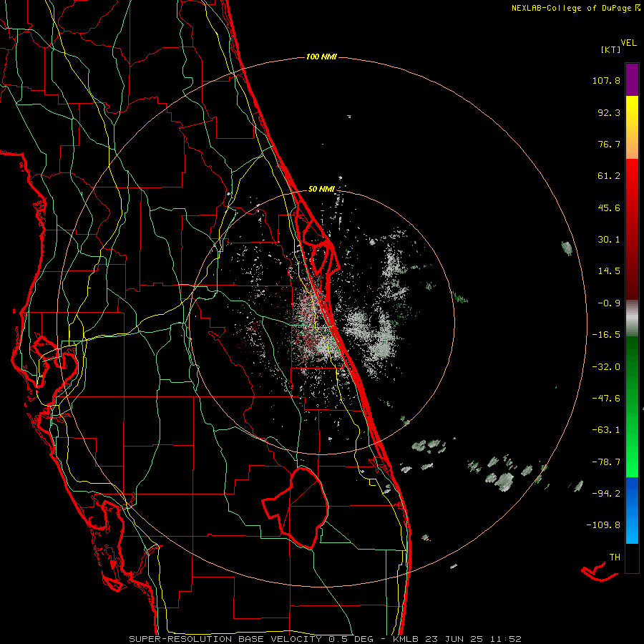
Task: Pick the gray near-zero segment of the color bar
Action: click(632, 318)
